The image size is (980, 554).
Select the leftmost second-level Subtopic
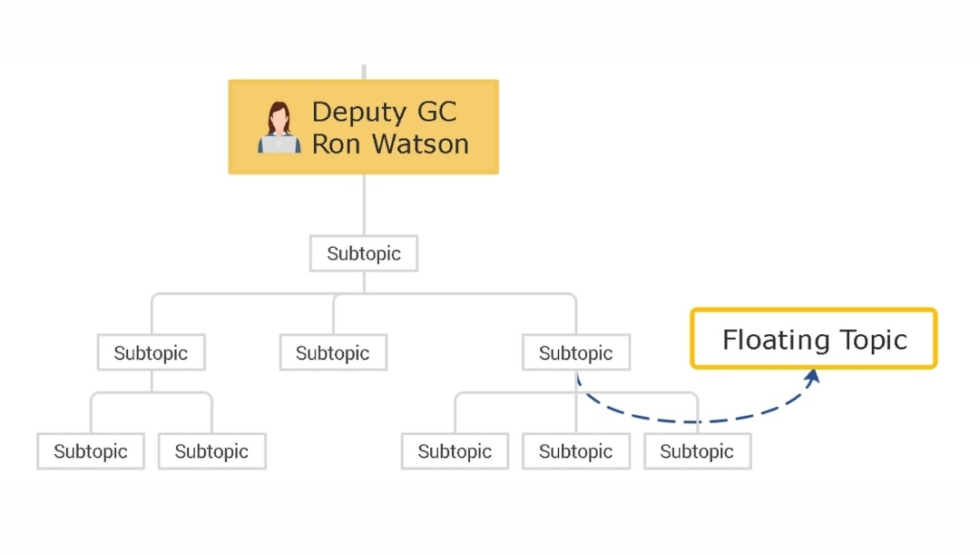[151, 352]
